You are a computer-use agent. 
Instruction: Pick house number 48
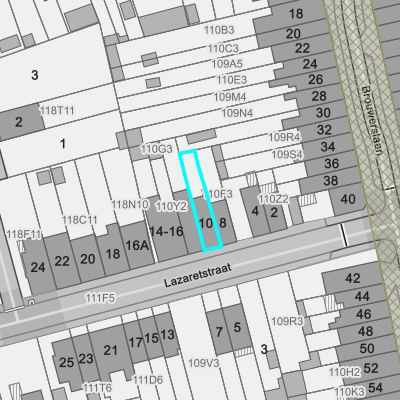click(x=365, y=331)
